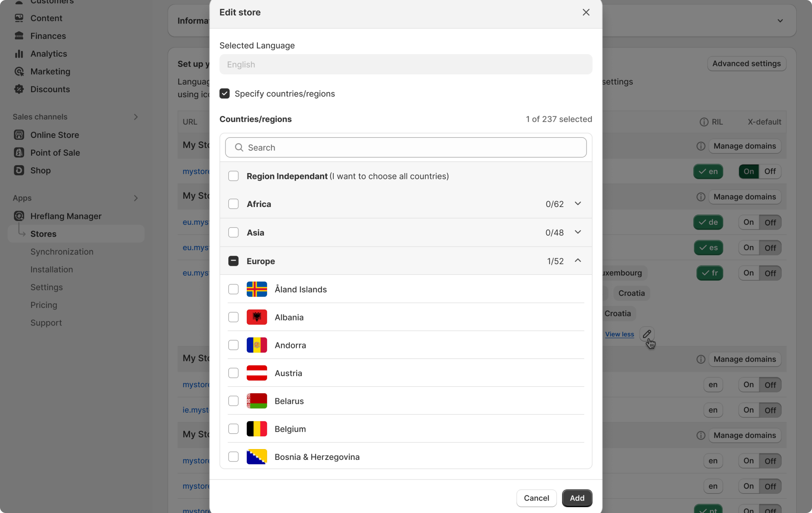Click the Advanced settings button
Image resolution: width=812 pixels, height=513 pixels.
point(746,63)
